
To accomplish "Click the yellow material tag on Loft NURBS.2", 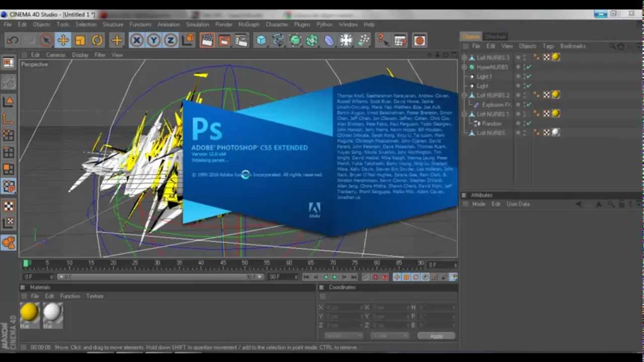I will click(555, 95).
